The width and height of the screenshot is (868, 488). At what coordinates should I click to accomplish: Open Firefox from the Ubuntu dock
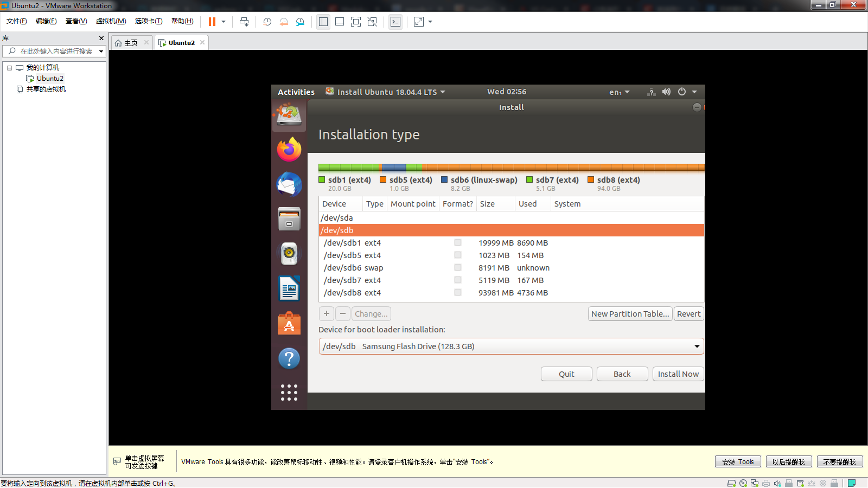coord(289,149)
